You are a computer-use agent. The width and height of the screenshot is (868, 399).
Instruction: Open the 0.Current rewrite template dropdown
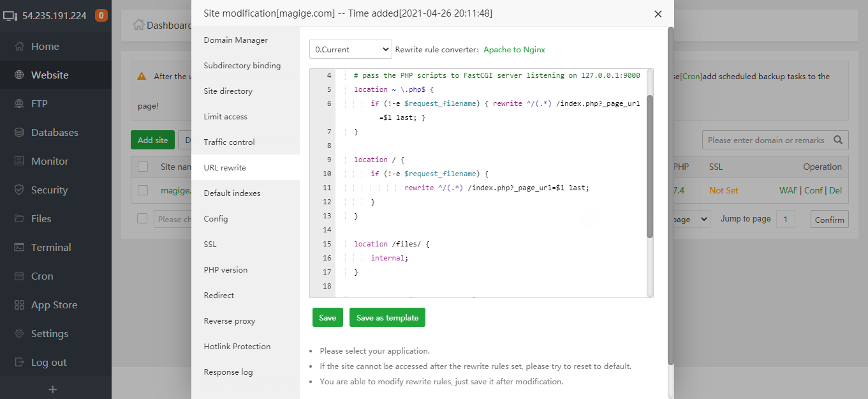[350, 49]
